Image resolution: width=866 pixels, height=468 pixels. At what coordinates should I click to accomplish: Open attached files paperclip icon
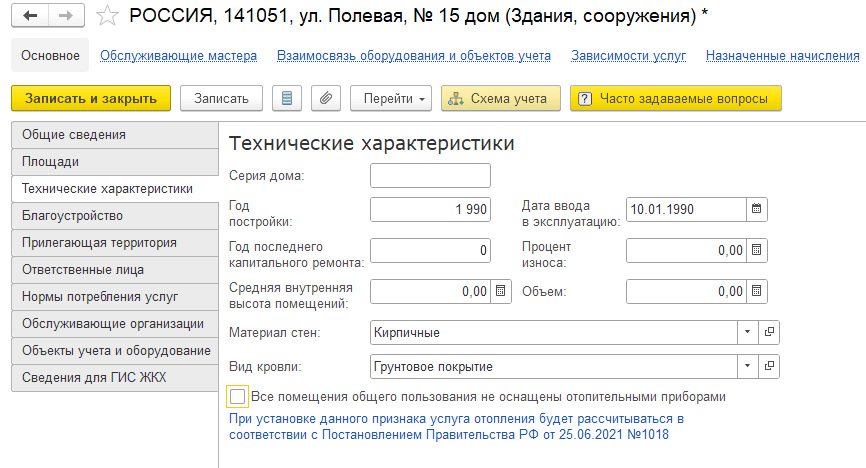(325, 99)
